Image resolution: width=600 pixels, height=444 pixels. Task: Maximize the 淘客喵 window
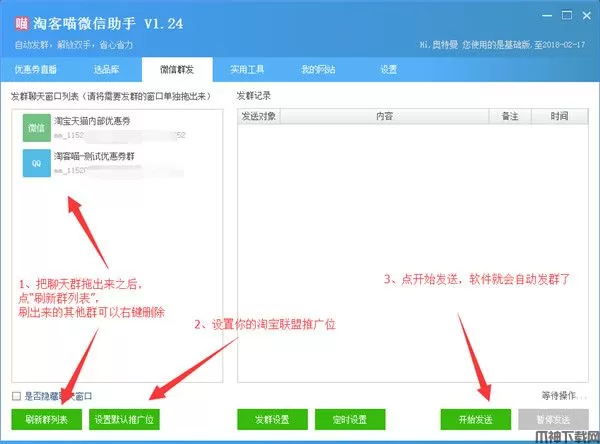567,15
